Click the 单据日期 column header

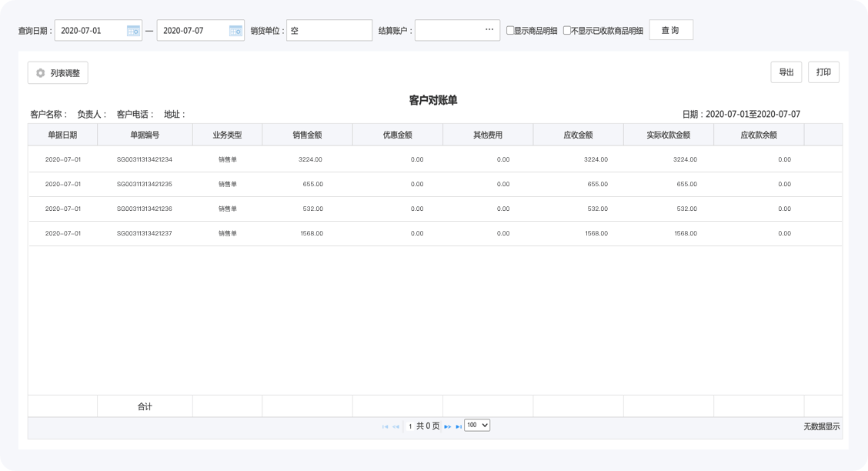pos(62,135)
